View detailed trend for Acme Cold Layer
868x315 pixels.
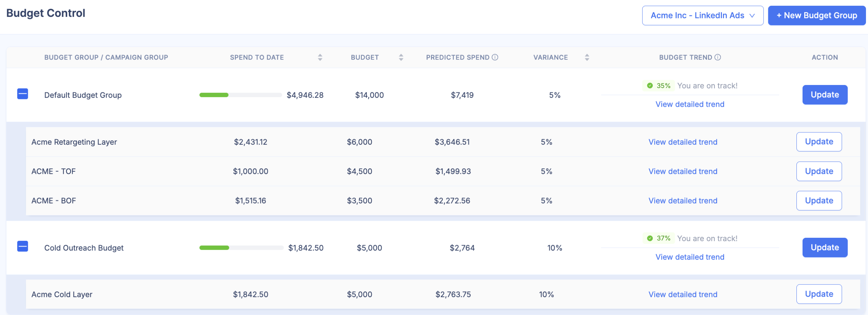coord(683,295)
